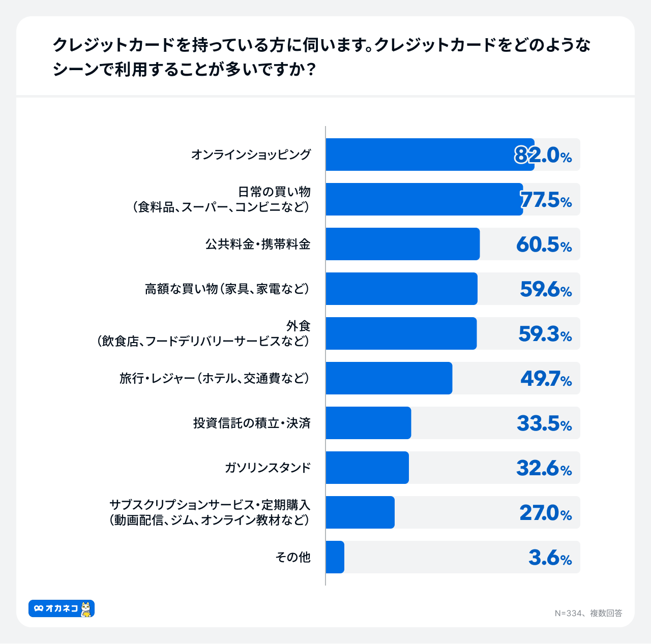Click the 59.6% percentage label
Screen dimensions: 651x644
(x=546, y=289)
